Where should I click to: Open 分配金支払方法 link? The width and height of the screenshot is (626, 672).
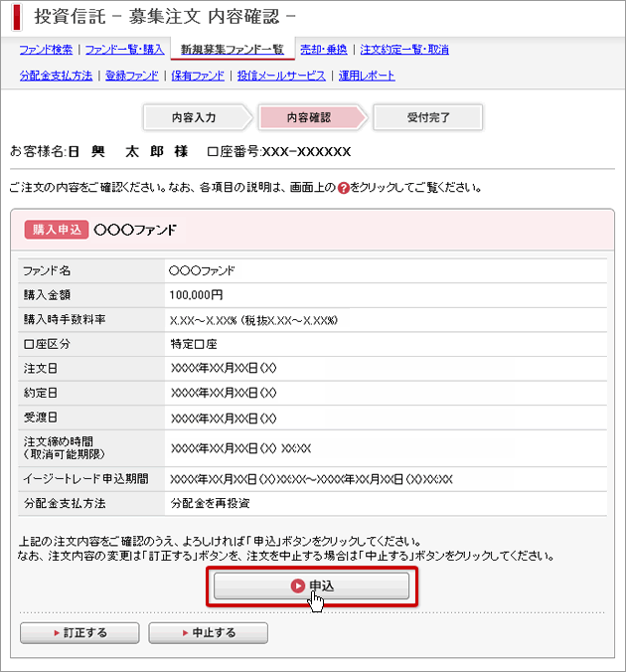pos(56,76)
